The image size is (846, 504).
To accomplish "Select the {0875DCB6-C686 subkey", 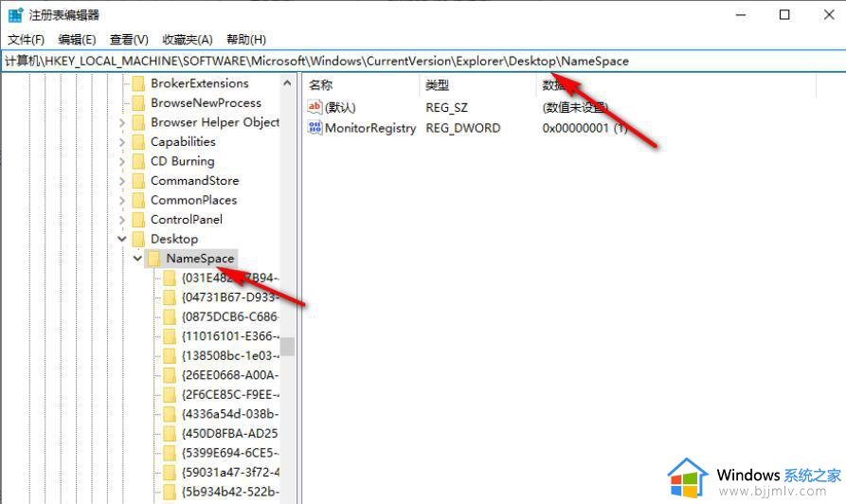I will click(230, 316).
